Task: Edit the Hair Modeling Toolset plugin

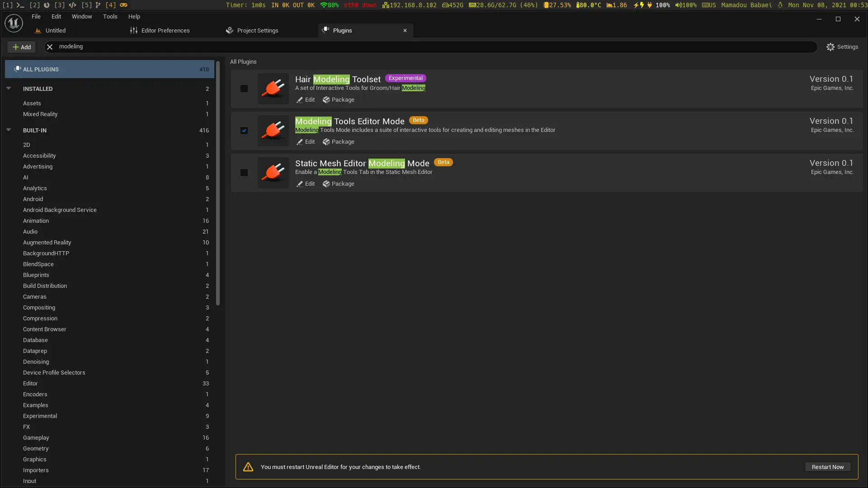Action: 306,100
